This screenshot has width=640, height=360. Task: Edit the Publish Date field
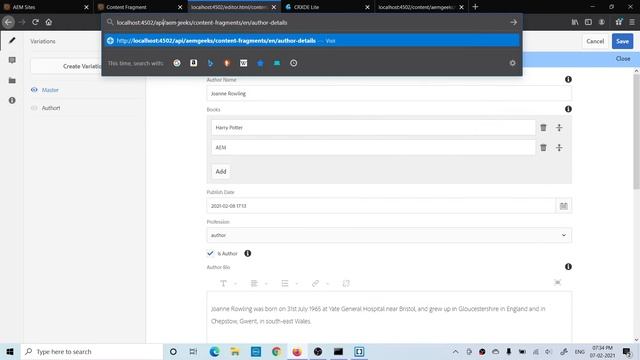coord(381,206)
